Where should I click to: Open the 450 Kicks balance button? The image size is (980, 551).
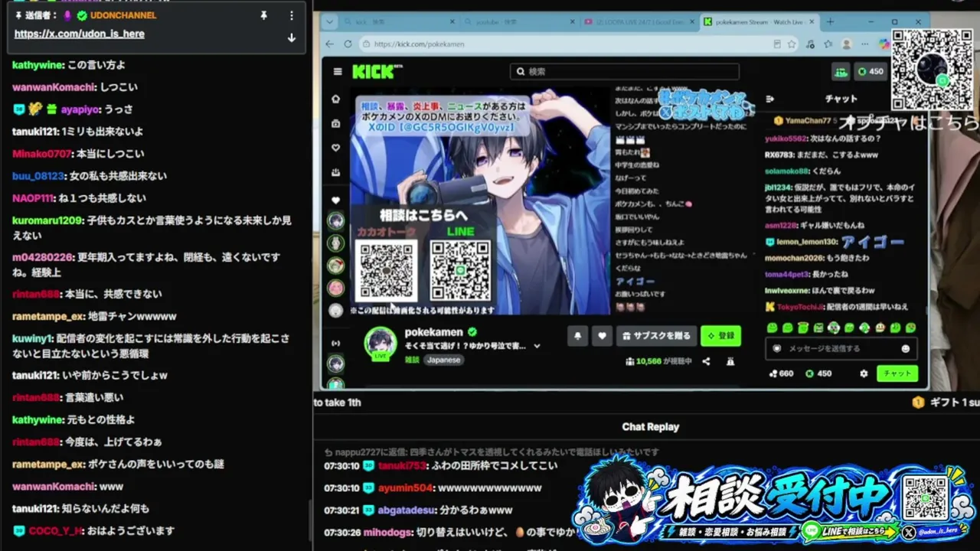point(871,72)
